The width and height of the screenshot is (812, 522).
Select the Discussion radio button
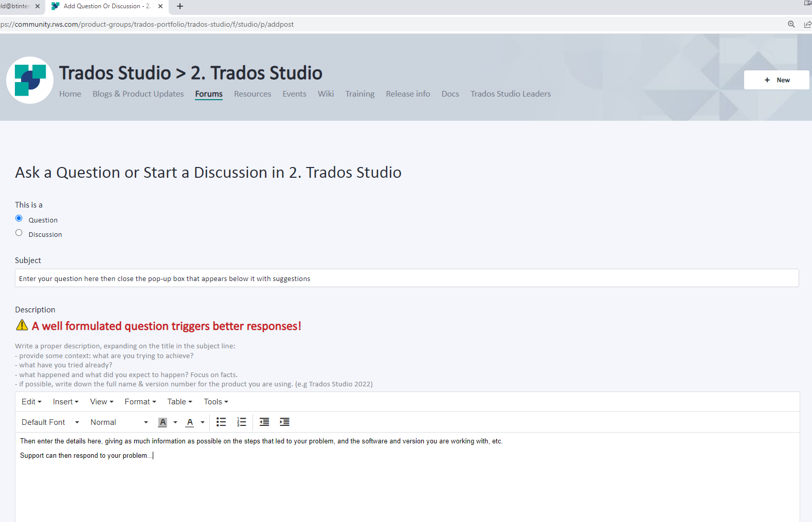[x=19, y=233]
